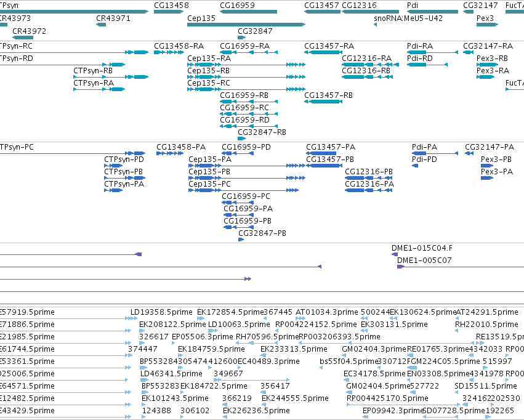The width and height of the screenshot is (524, 420).
Task: Open the Cep135-RA transcript label
Action: click(x=209, y=59)
